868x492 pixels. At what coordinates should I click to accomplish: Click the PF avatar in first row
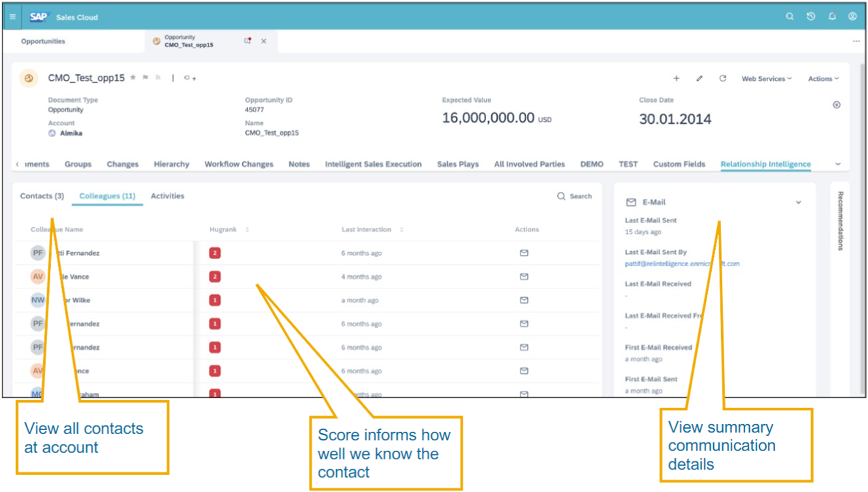tap(38, 253)
